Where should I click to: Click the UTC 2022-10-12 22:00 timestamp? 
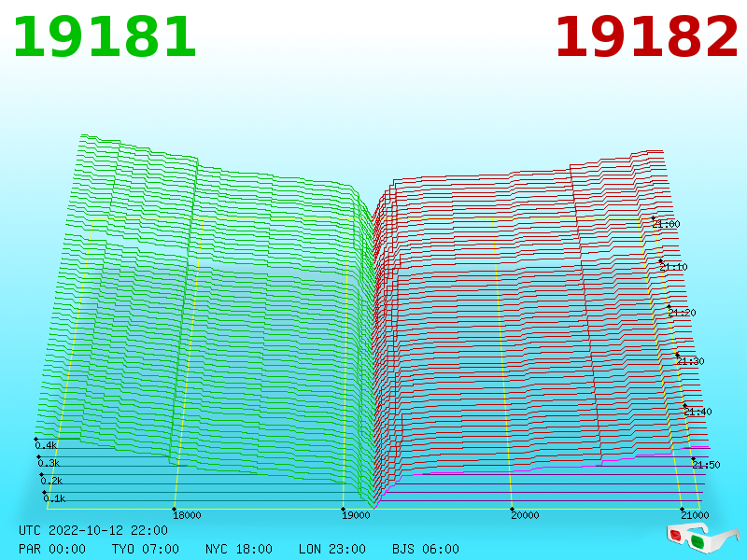[93, 530]
